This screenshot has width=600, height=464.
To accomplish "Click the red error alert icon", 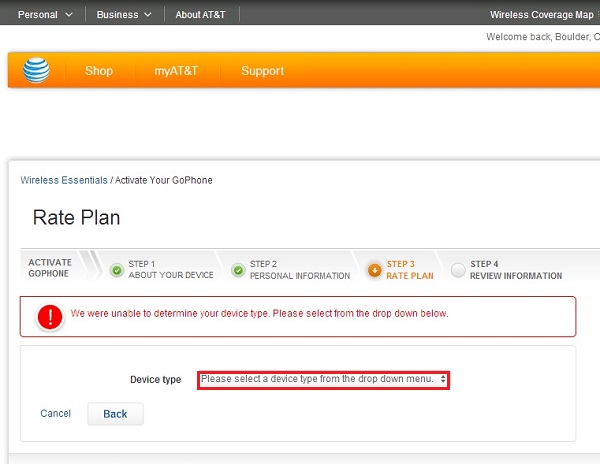I will click(x=50, y=317).
